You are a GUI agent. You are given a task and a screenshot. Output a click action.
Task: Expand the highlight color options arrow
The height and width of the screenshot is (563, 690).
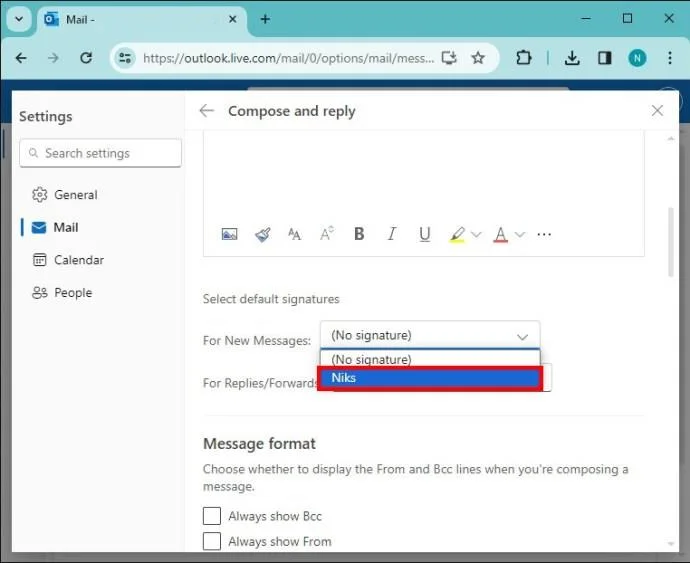(476, 234)
